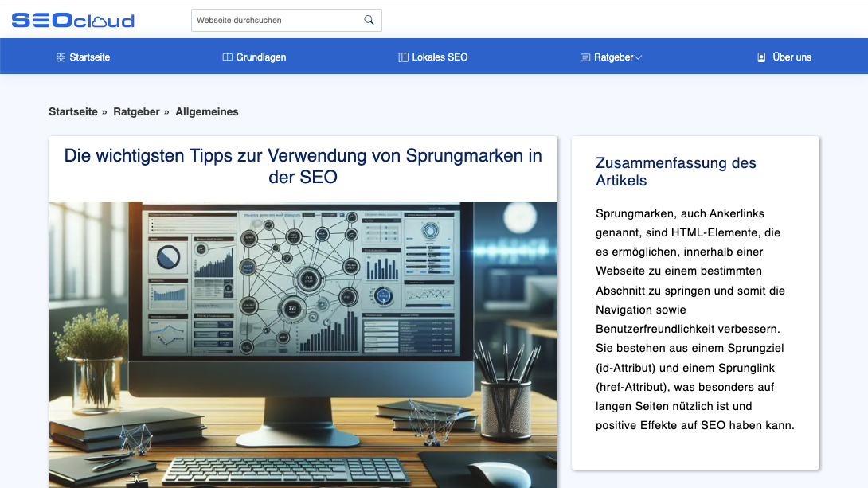Click the 'Zusammenfassung des Artikels' heading
Image resolution: width=868 pixels, height=488 pixels.
[675, 172]
